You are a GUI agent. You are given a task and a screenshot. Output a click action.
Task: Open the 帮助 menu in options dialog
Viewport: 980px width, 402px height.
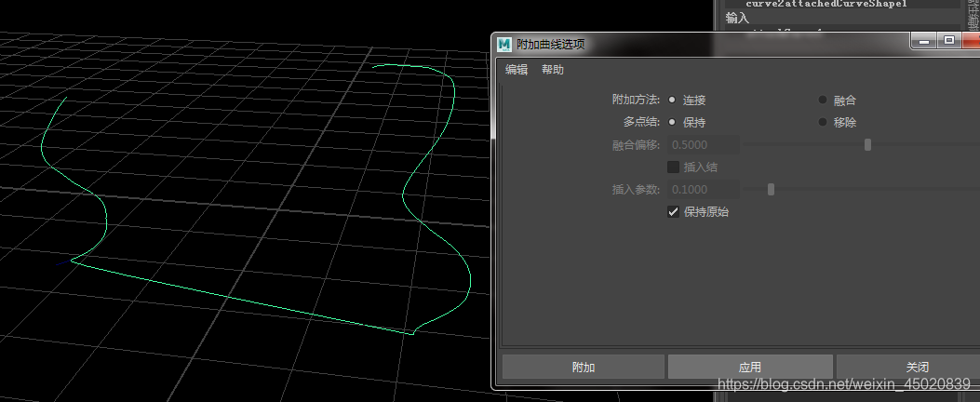(553, 70)
